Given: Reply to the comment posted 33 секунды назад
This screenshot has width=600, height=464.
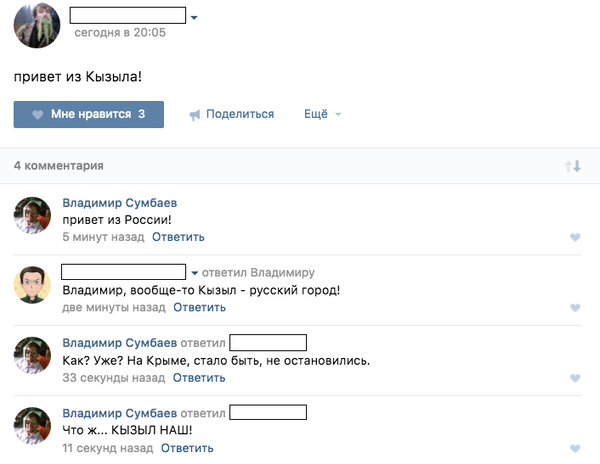Looking at the screenshot, I should coord(198,378).
